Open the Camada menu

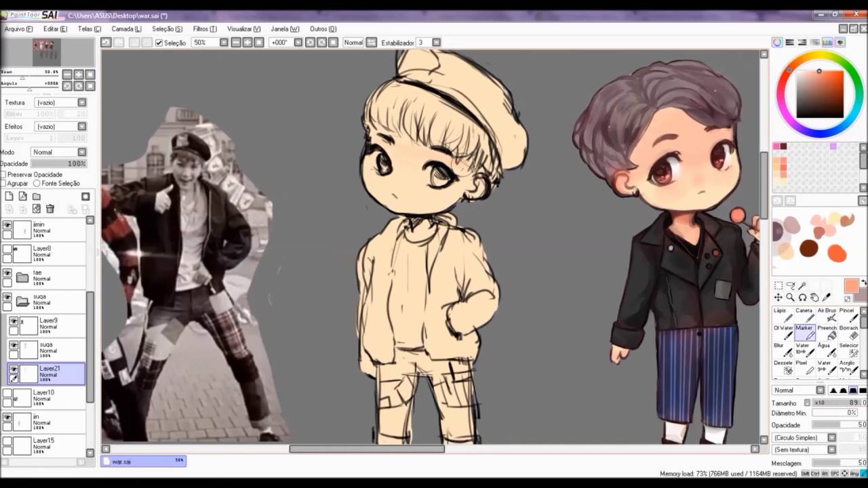[x=126, y=29]
